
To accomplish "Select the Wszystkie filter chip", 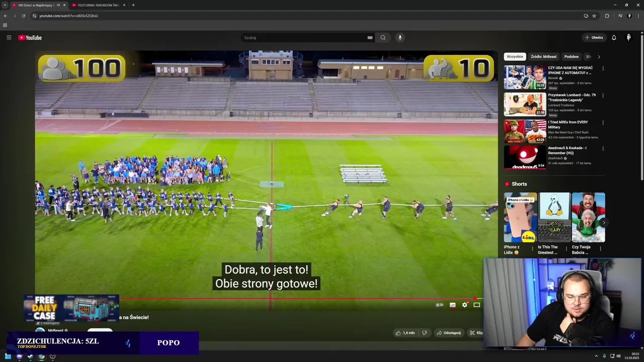I will point(515,57).
